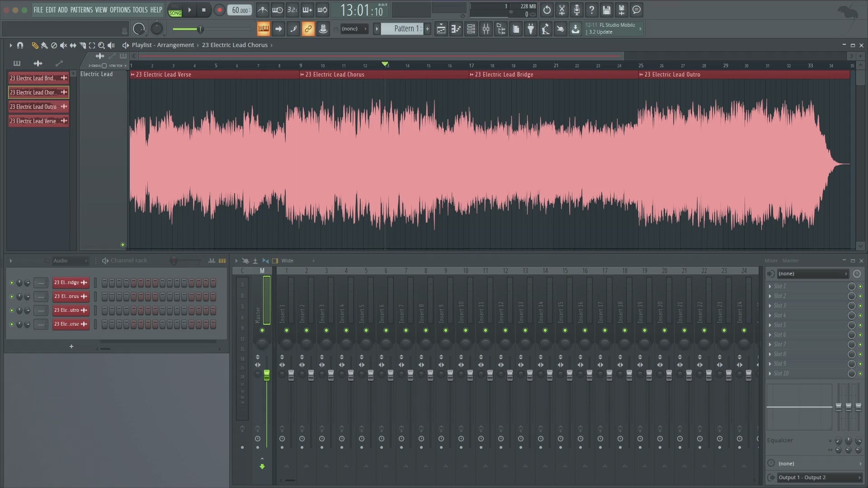The image size is (868, 488).
Task: Toggle the overdub/blend recording icon
Action: (307, 10)
